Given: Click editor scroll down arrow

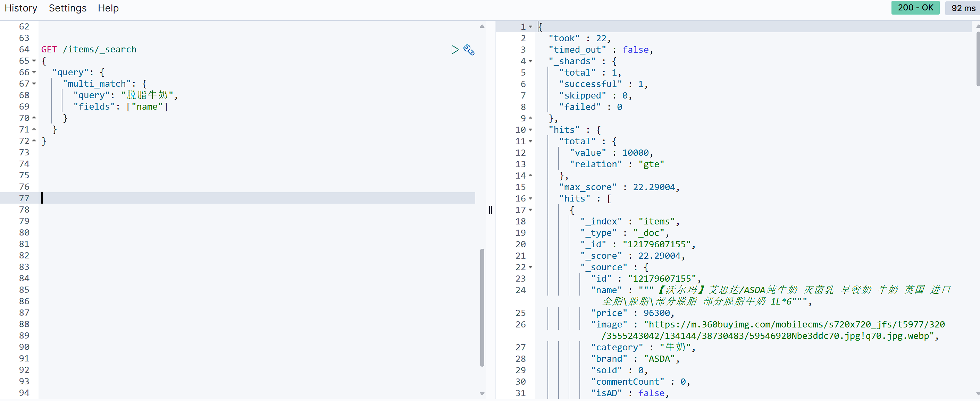Looking at the screenshot, I should [x=482, y=393].
